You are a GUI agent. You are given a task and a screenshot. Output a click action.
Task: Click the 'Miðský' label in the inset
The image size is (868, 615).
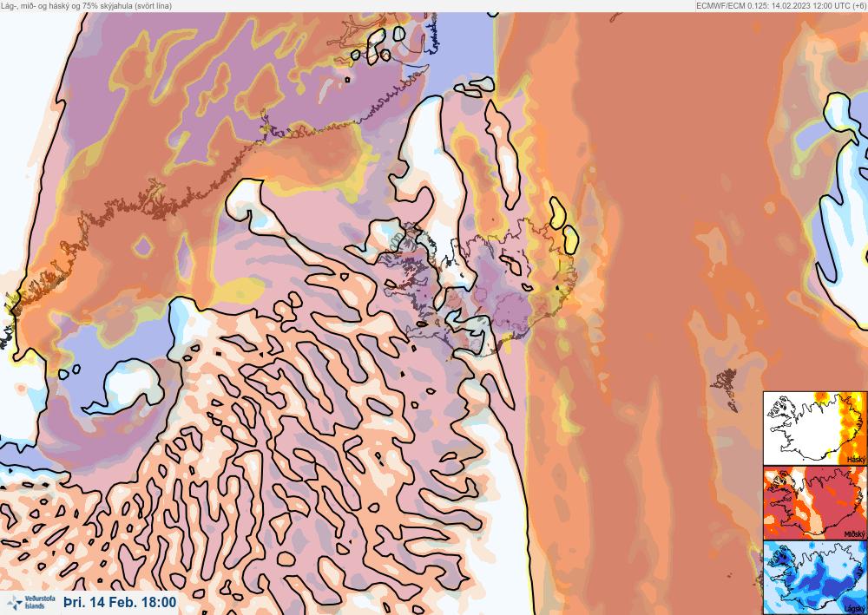point(855,533)
